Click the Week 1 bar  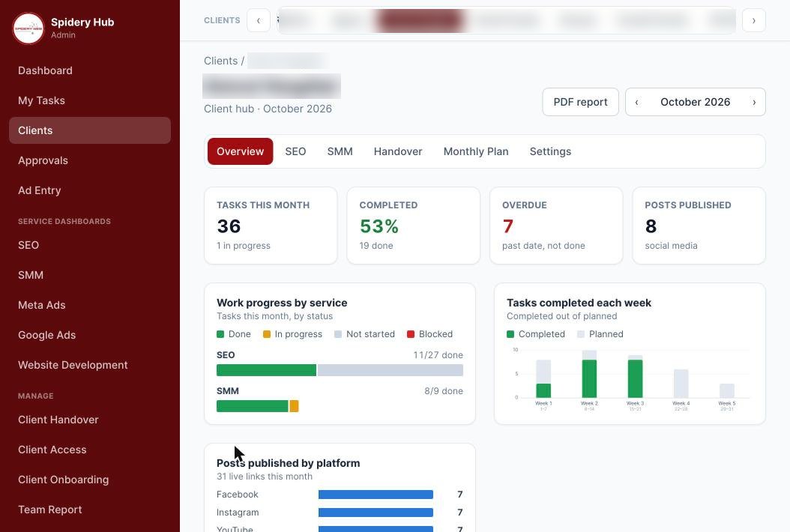(x=543, y=379)
